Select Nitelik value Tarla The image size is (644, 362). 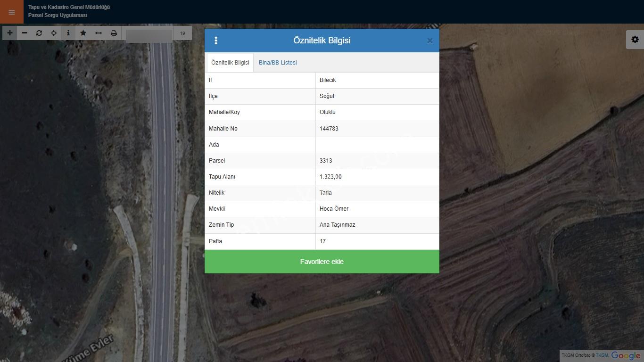(326, 193)
